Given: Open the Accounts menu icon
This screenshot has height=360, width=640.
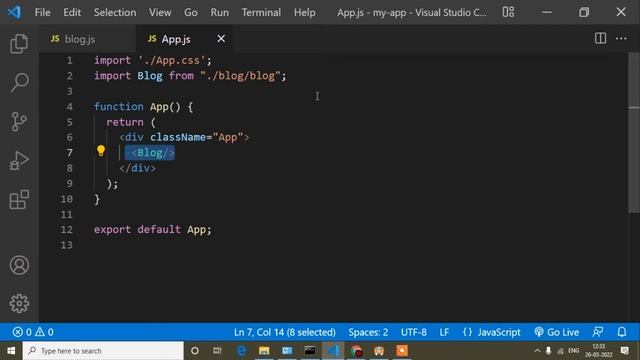Looking at the screenshot, I should click(19, 265).
